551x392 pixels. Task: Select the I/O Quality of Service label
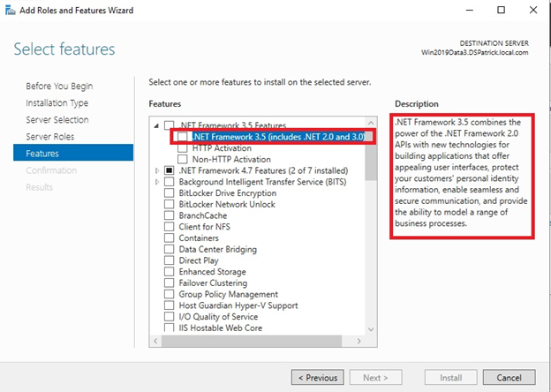218,316
